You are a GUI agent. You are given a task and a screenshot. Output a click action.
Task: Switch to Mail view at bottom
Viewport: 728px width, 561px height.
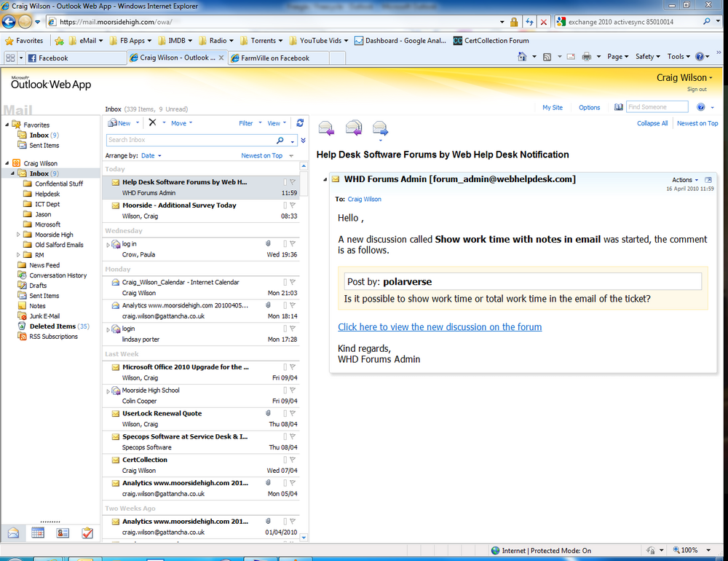[x=13, y=533]
